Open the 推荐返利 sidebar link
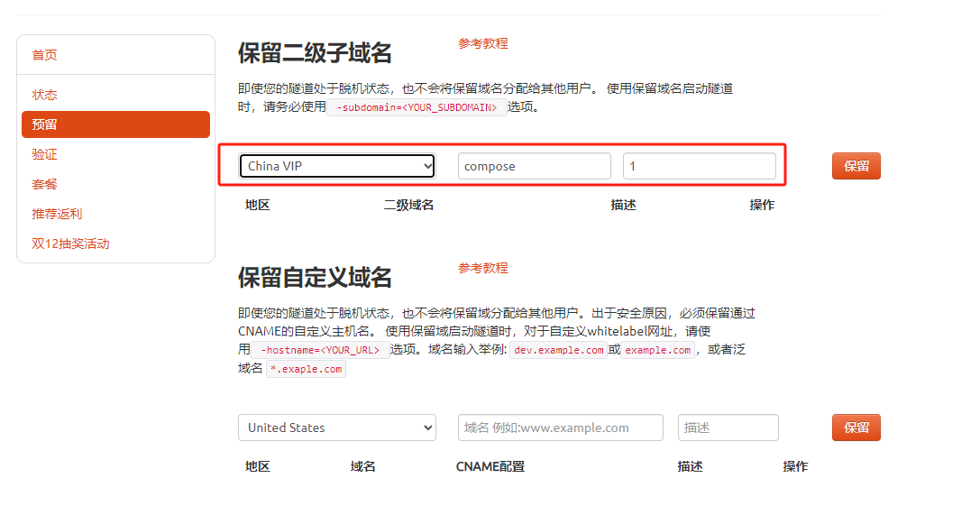Image resolution: width=980 pixels, height=515 pixels. 57,214
